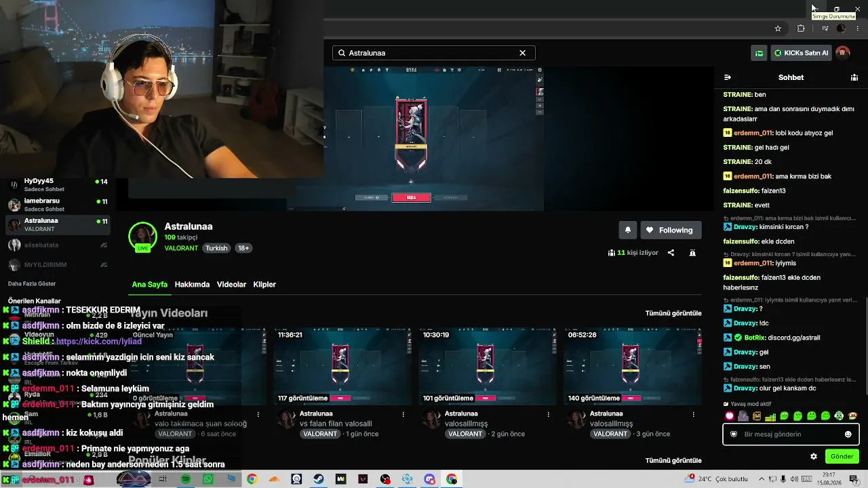
Task: Click chat username faizensulfo above 'ekle dcden'
Action: click(742, 241)
